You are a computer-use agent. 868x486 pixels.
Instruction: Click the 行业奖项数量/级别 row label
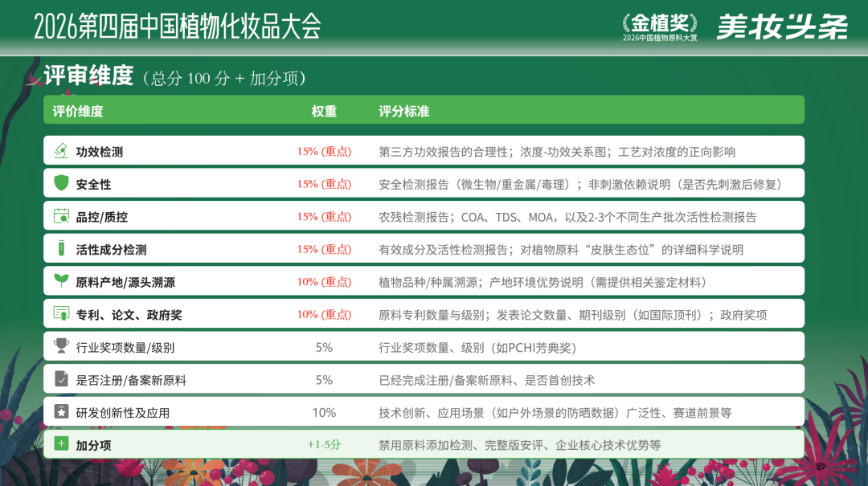(125, 348)
